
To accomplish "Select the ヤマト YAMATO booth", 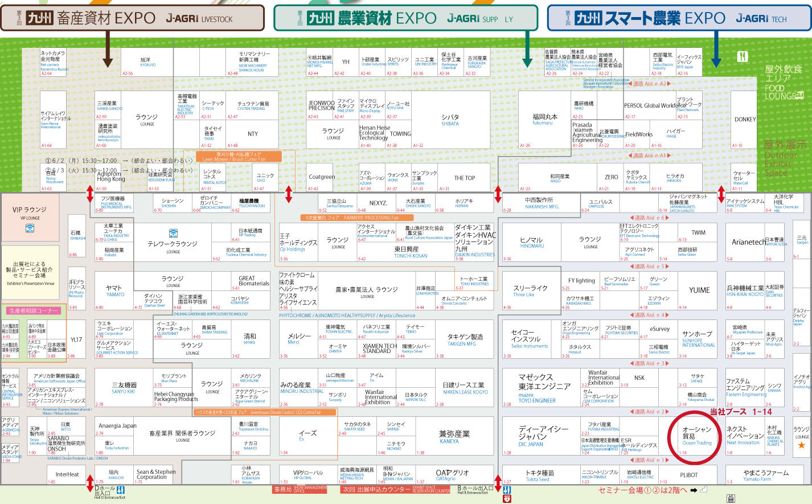I will coord(114,290).
